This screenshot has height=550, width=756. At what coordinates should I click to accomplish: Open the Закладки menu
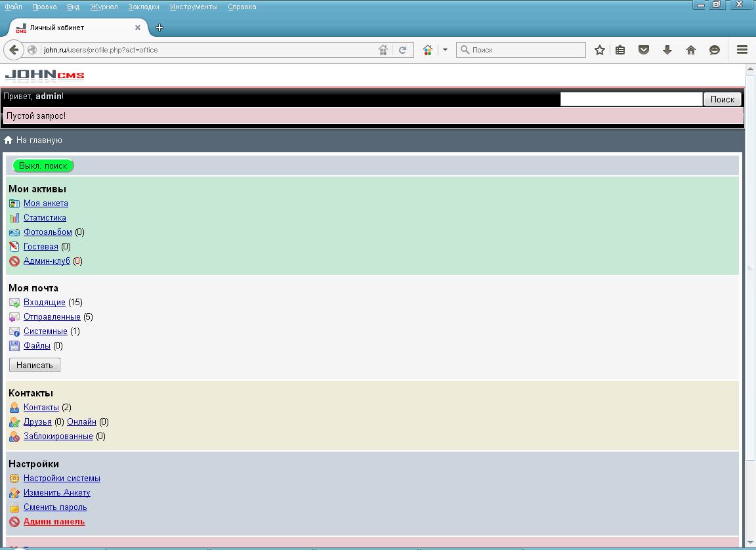pyautogui.click(x=144, y=7)
